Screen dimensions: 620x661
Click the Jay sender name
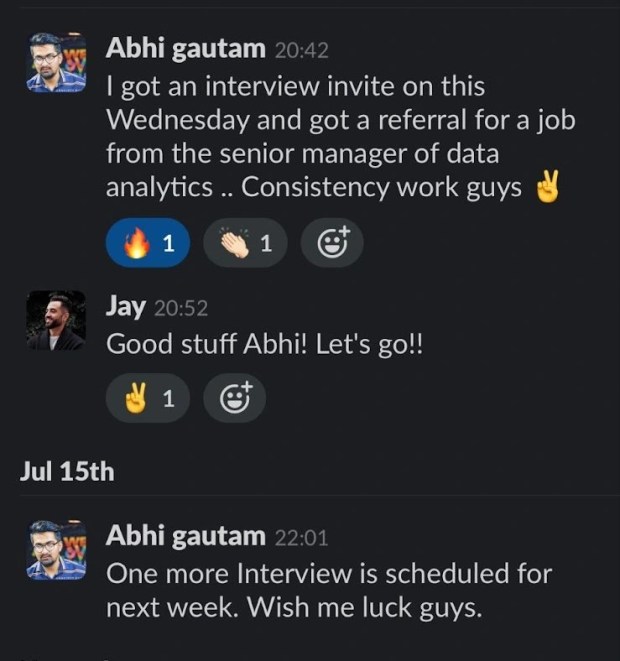pos(126,306)
